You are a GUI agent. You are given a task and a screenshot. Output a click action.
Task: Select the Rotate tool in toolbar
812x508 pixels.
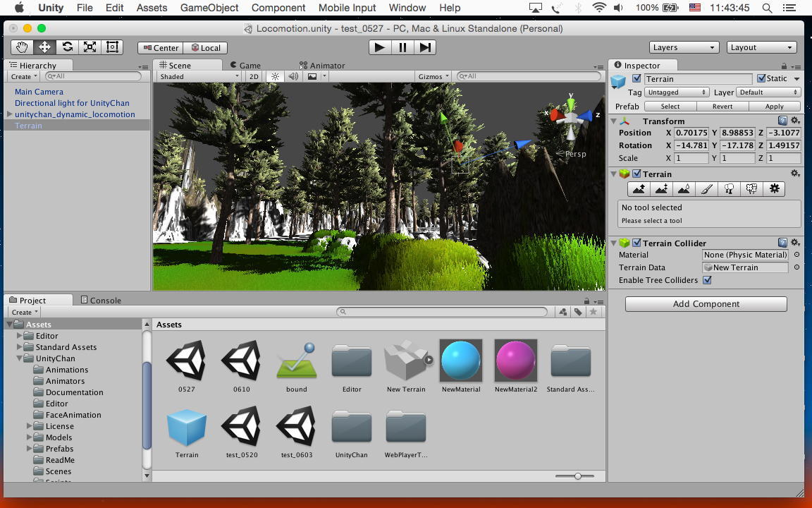coord(68,47)
